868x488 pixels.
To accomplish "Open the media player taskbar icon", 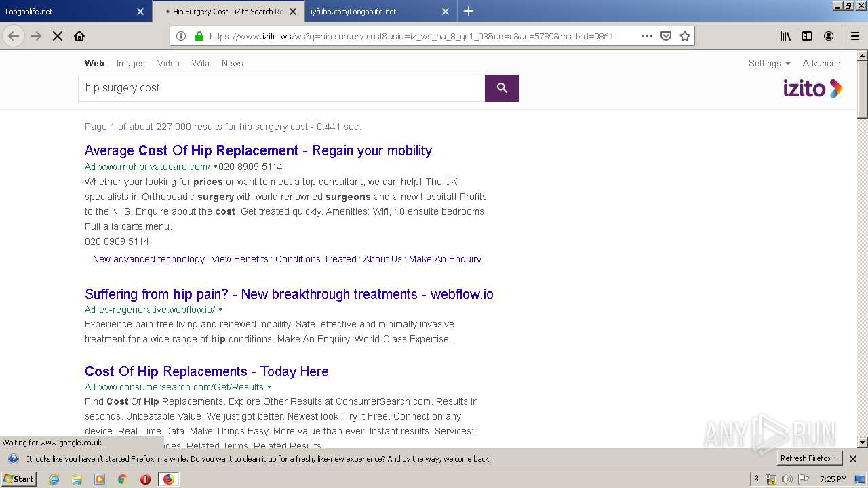I will [x=100, y=479].
